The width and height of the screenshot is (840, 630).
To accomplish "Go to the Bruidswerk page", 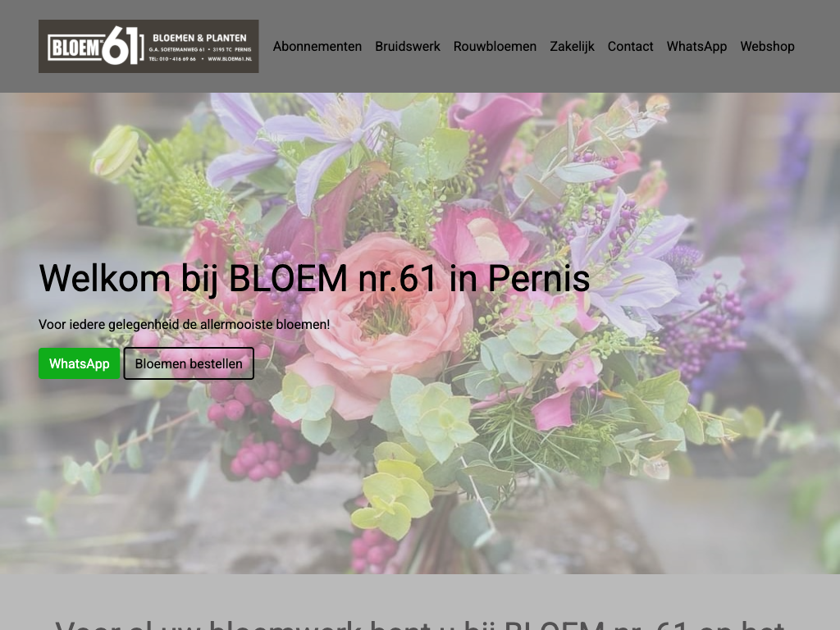I will [x=408, y=47].
